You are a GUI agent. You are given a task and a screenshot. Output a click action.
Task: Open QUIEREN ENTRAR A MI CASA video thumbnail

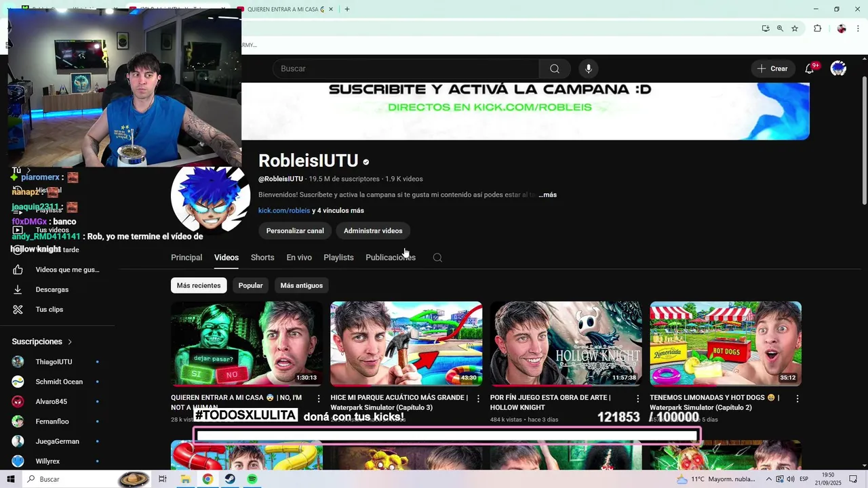[x=247, y=344]
